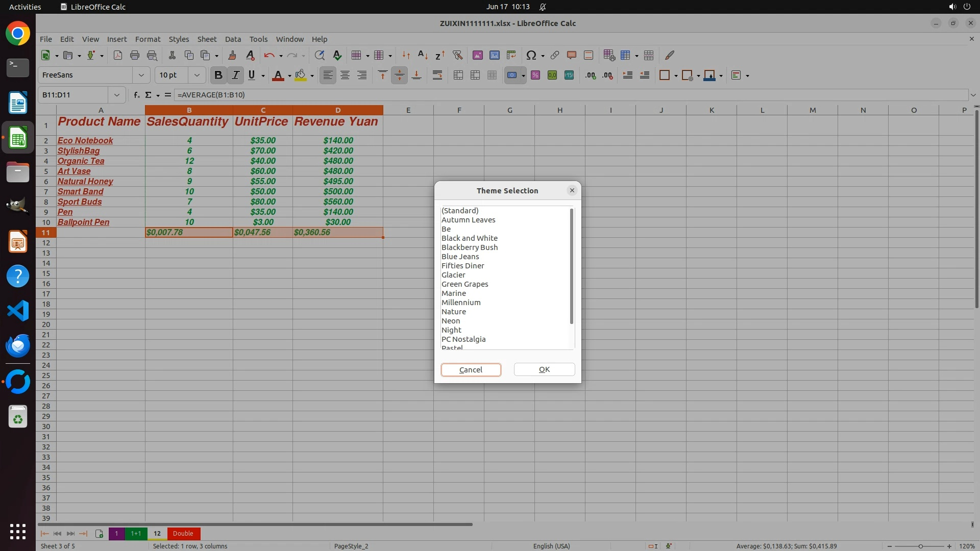Toggle Bold formatting button
This screenshot has width=980, height=551.
point(218,75)
